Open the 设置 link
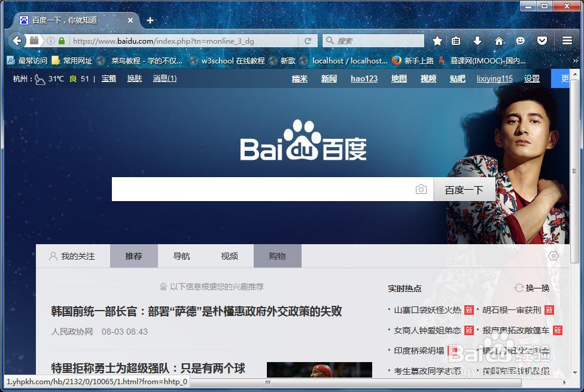This screenshot has width=584, height=392. (x=532, y=78)
